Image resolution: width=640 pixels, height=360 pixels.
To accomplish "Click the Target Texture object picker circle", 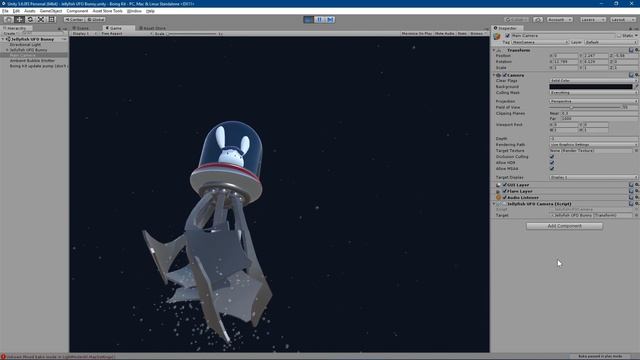I will tap(636, 151).
